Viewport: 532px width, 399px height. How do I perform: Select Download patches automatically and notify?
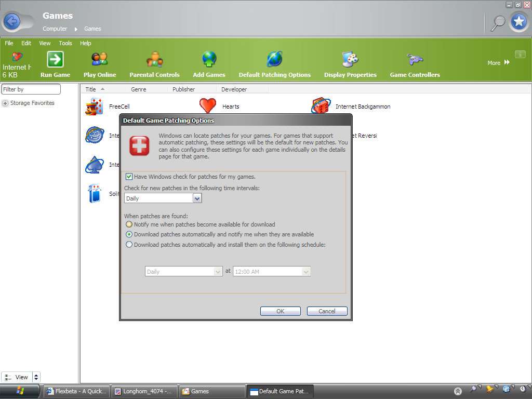(129, 234)
